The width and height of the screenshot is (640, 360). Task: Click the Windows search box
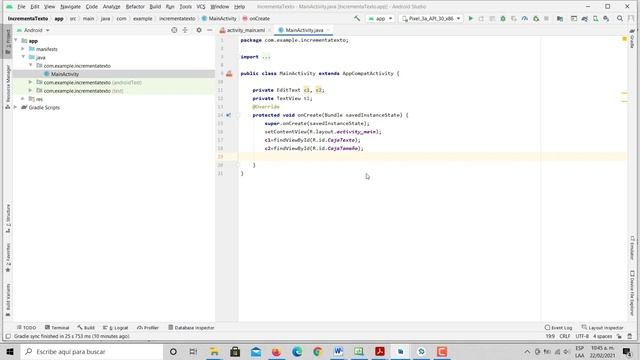coord(91,351)
